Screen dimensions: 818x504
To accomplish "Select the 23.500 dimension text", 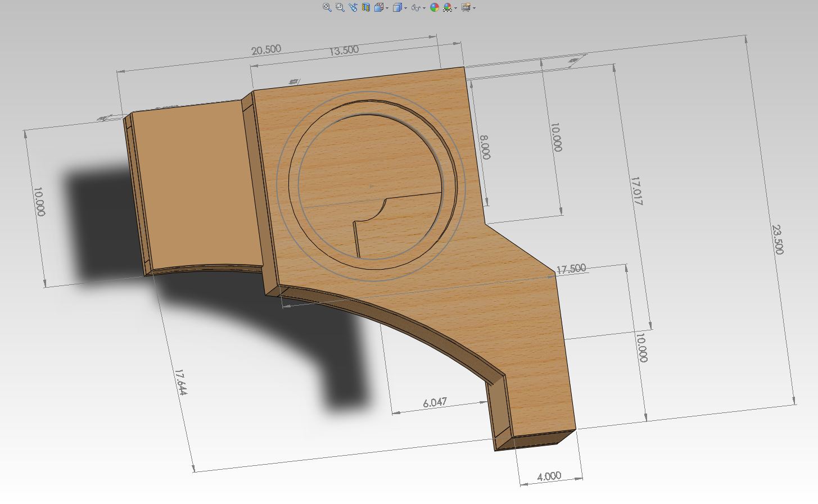I will pyautogui.click(x=778, y=239).
